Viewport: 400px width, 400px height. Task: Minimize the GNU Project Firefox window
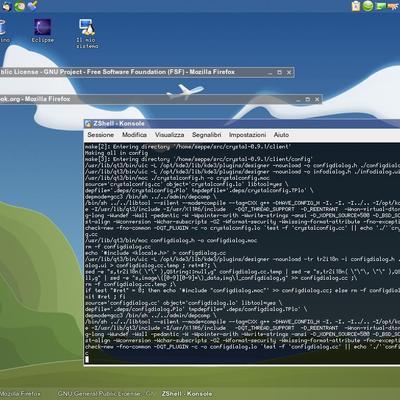[270, 73]
